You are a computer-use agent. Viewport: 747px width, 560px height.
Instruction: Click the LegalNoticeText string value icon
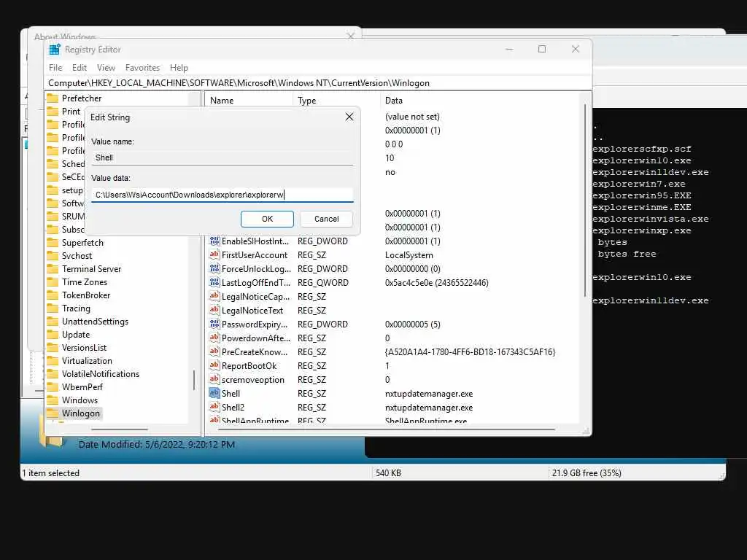214,310
